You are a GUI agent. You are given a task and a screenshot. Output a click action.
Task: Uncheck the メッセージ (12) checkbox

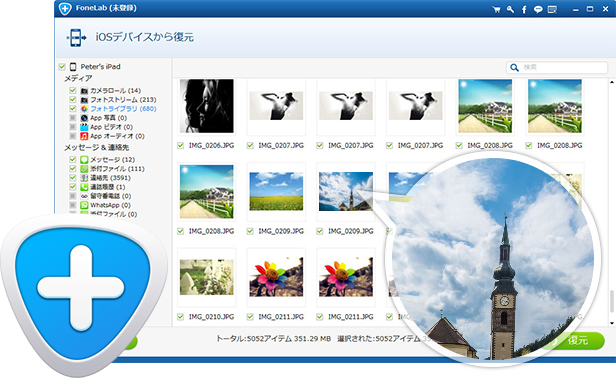click(73, 160)
